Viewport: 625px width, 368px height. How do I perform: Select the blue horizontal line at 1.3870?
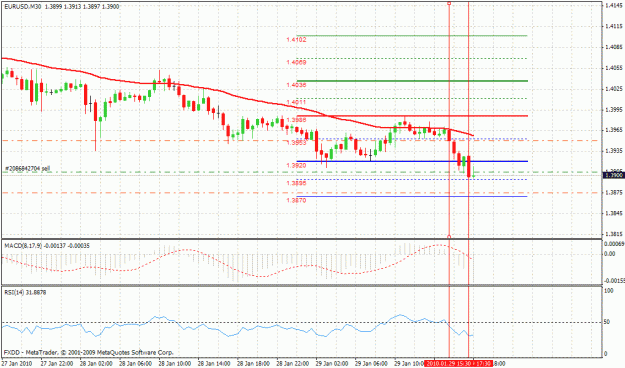click(412, 197)
